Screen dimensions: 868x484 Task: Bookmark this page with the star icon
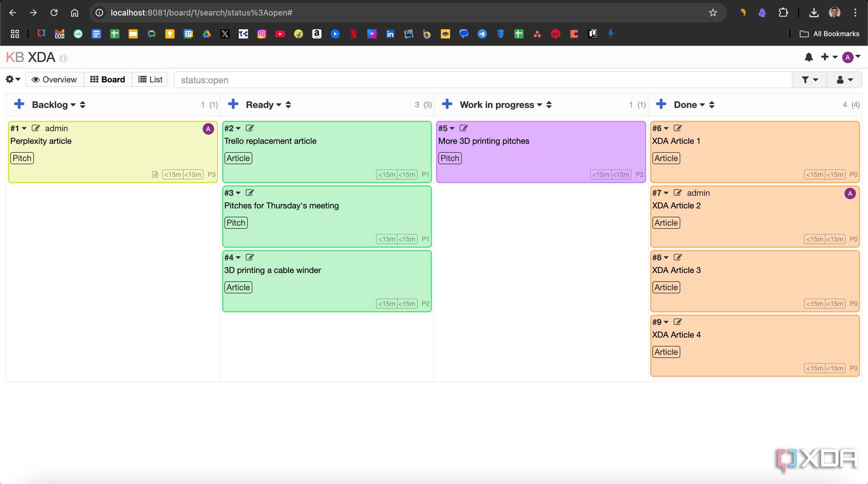713,13
